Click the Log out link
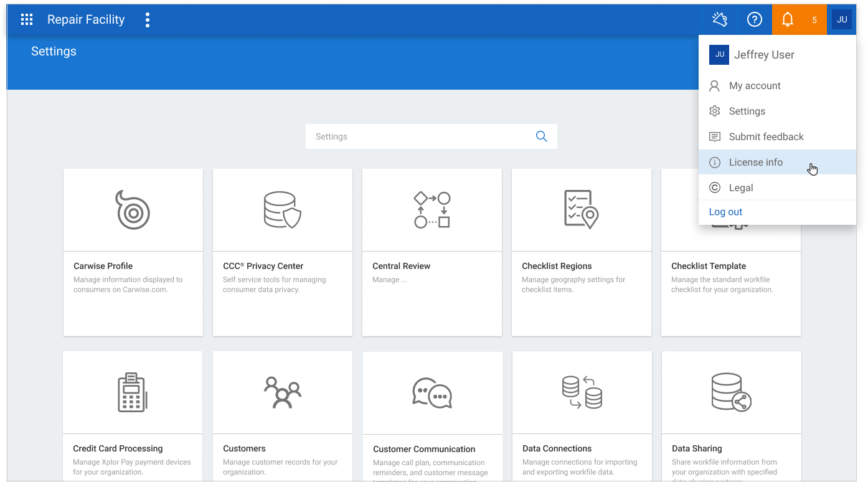 tap(725, 212)
